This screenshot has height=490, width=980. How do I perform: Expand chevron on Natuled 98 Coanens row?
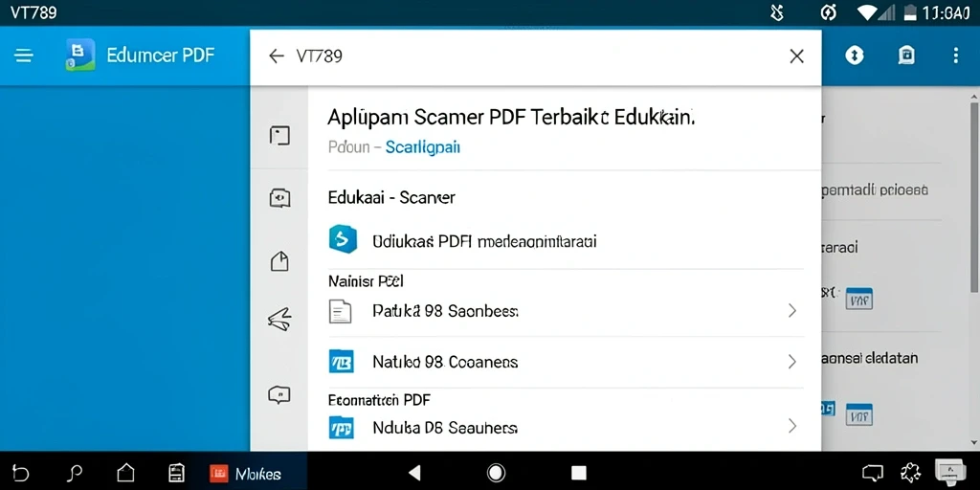click(791, 362)
